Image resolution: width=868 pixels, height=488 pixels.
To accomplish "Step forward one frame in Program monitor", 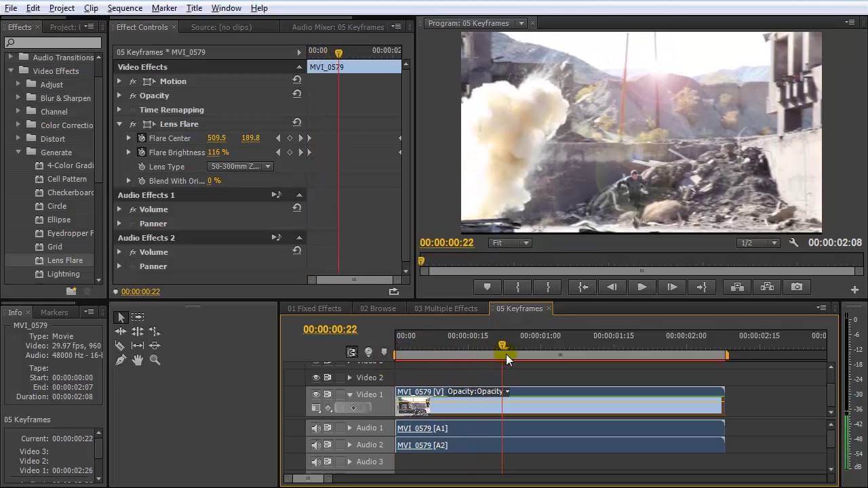I will coord(671,287).
